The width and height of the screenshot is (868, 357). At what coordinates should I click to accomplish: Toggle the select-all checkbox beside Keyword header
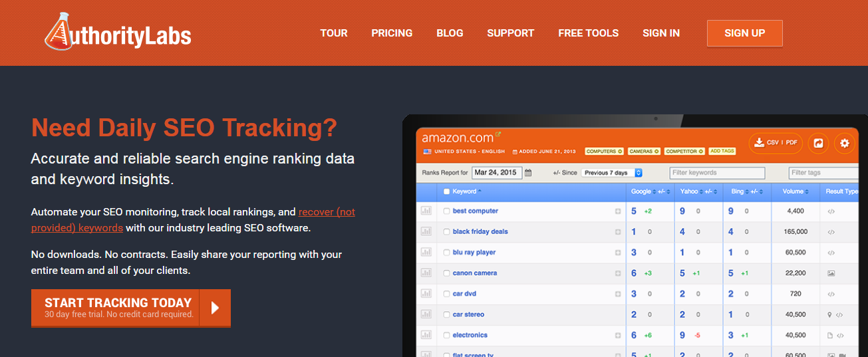(447, 191)
